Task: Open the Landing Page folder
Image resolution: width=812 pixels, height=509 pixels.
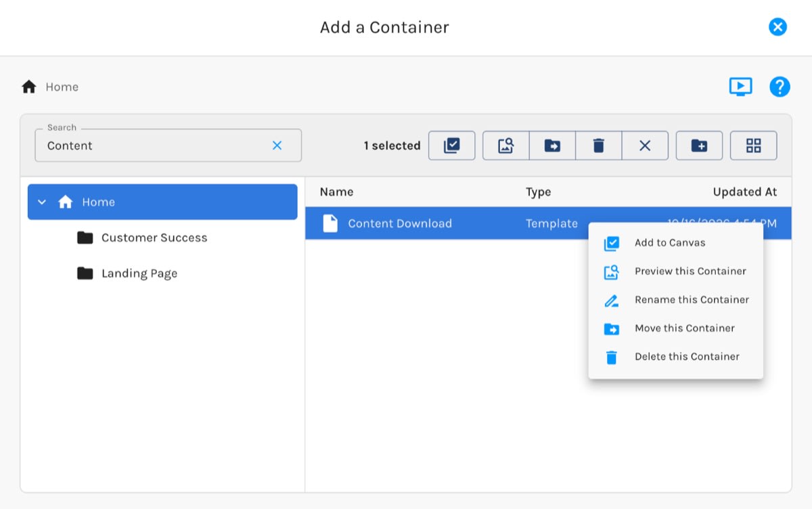Action: pos(139,273)
